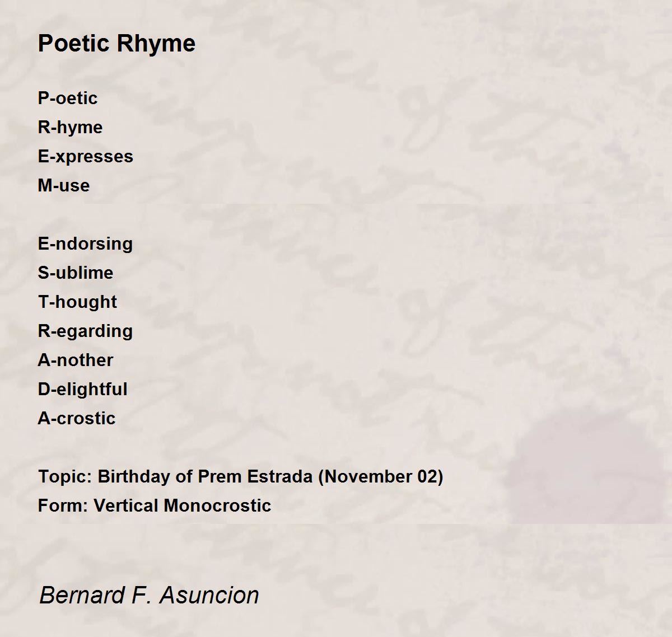
Task: Click the Poetic Rhyme poem title
Action: coord(116,44)
